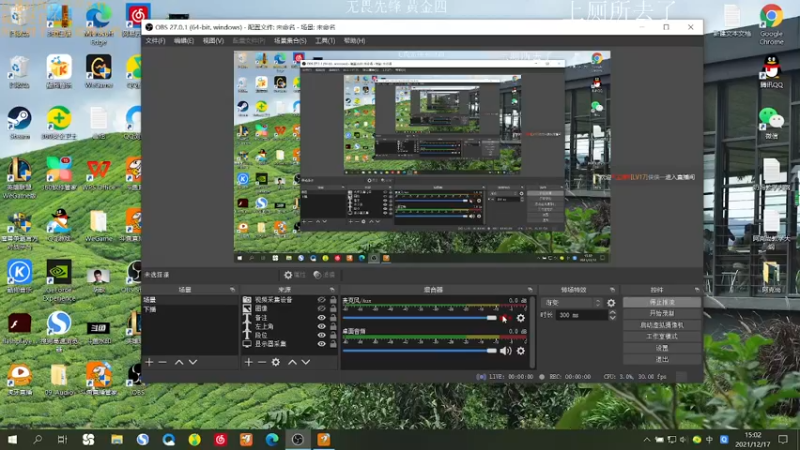Add a new scene with the plus icon
This screenshot has height=450, width=800.
coord(149,362)
